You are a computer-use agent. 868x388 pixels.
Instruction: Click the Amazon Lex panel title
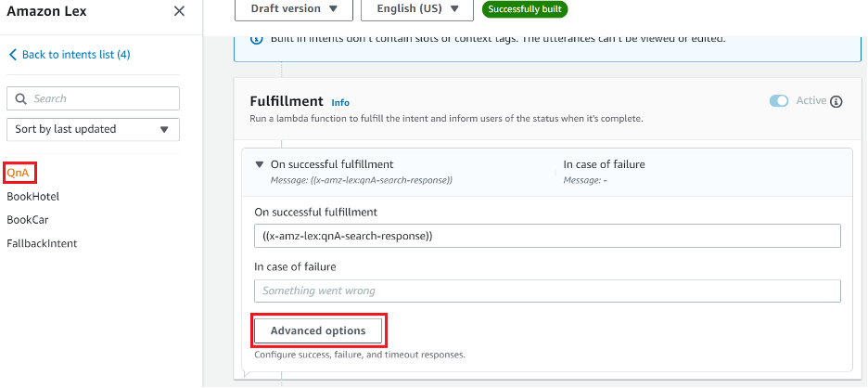tap(46, 11)
